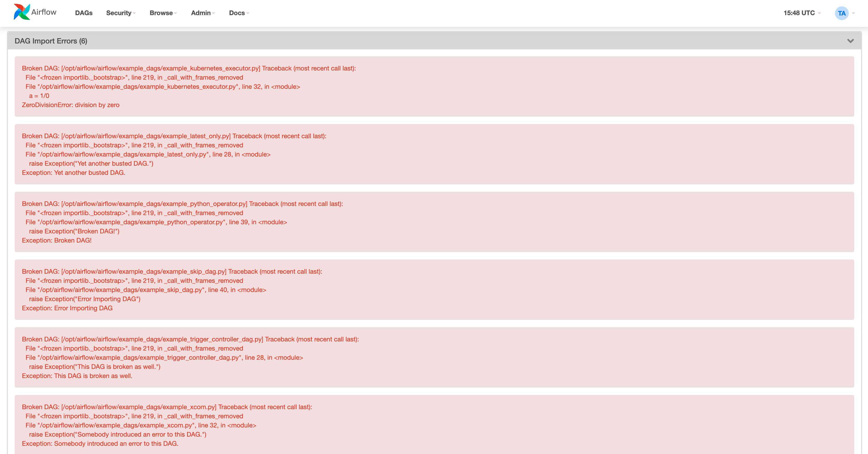This screenshot has width=868, height=454.
Task: Click the example_skip_dag.py error alert
Action: [x=434, y=290]
